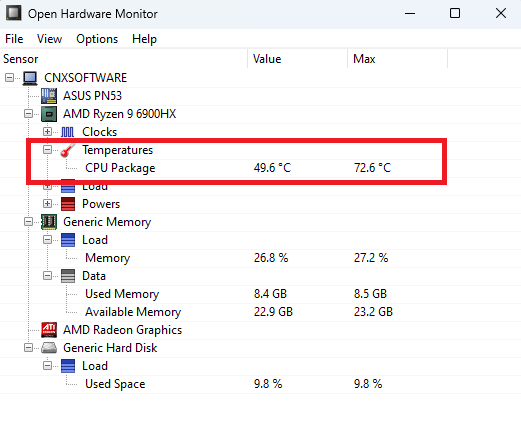521x431 pixels.
Task: Click the ASUS PN53 motherboard icon
Action: 49,96
